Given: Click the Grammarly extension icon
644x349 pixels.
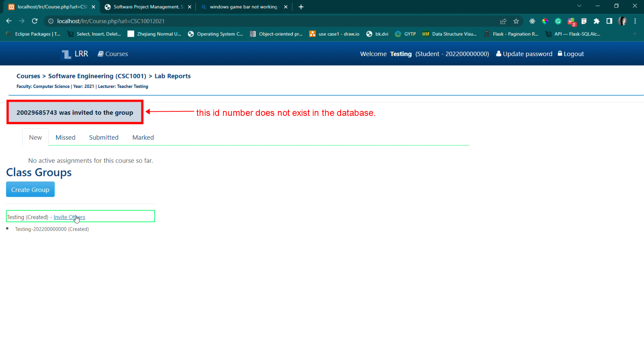Looking at the screenshot, I should 558,21.
